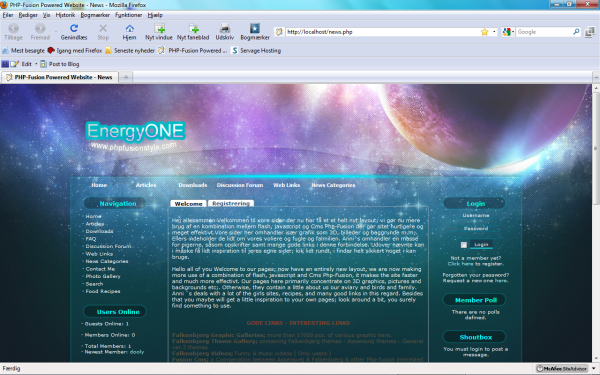Click in the Username input field
This screenshot has height=375, width=600.
476,222
